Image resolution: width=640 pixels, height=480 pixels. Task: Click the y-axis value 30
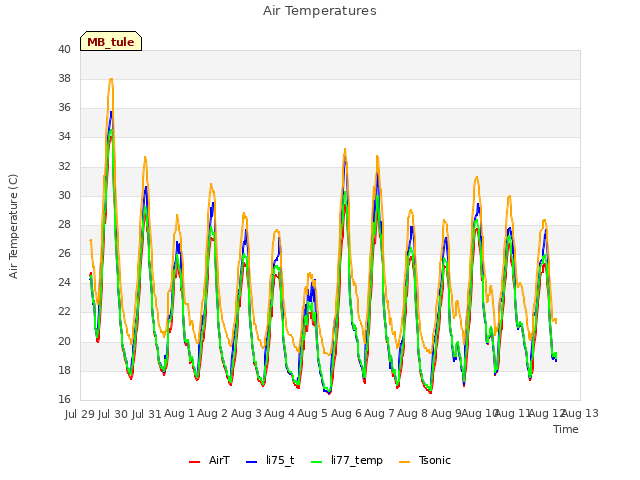(64, 196)
